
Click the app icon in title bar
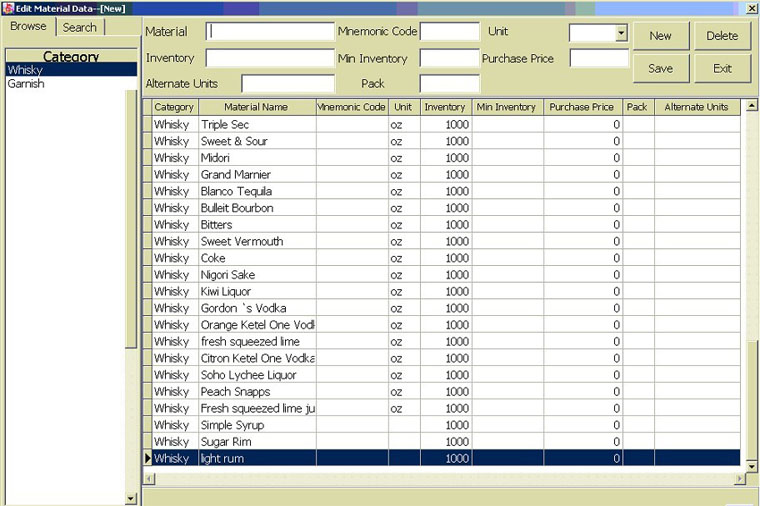(8, 8)
